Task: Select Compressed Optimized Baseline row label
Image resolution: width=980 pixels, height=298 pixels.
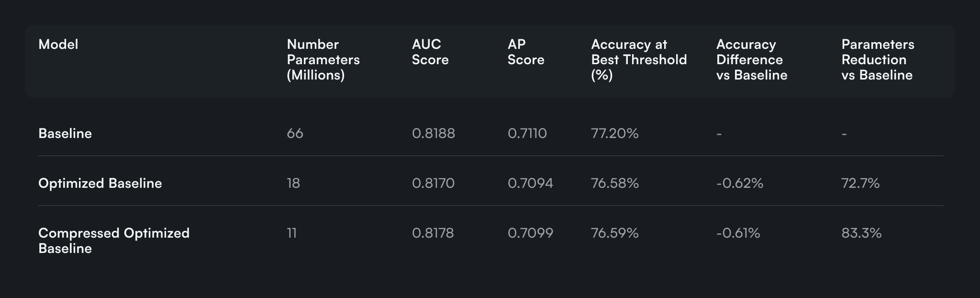Action: [x=113, y=241]
